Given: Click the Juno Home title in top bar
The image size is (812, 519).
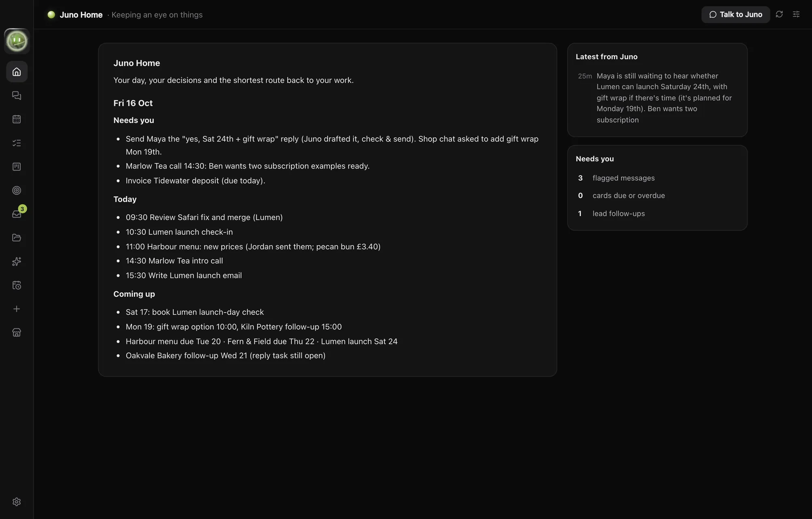Looking at the screenshot, I should (81, 15).
